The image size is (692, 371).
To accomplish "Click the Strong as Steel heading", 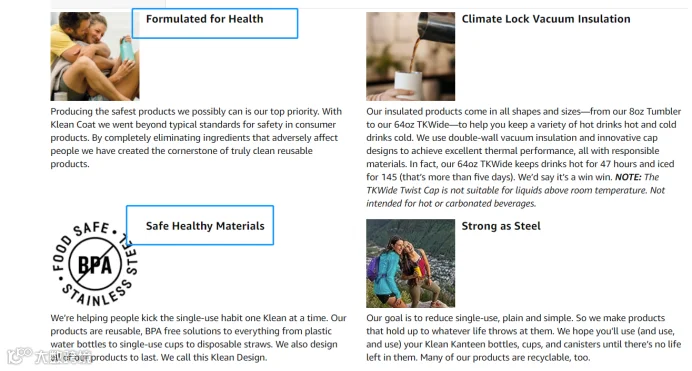I will click(501, 226).
